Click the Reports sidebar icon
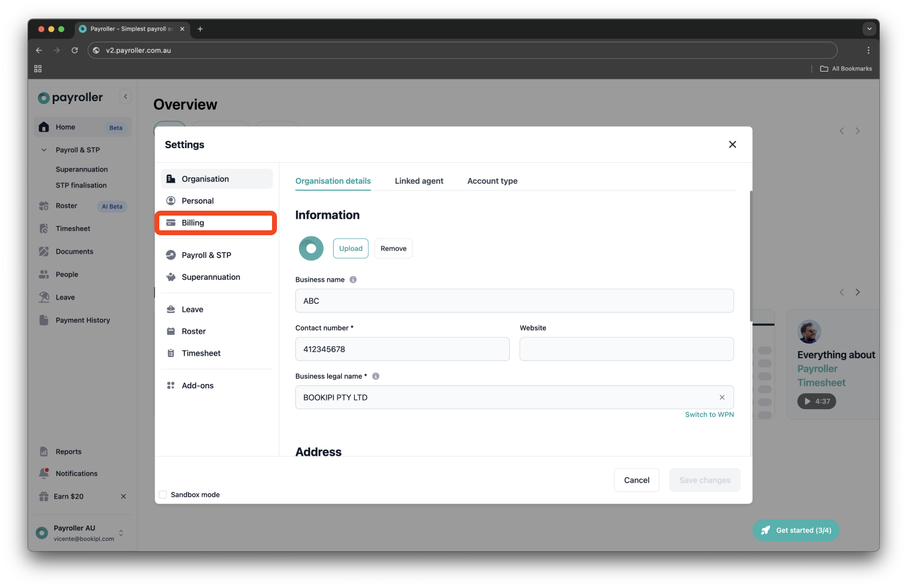The height and width of the screenshot is (588, 908). (44, 451)
